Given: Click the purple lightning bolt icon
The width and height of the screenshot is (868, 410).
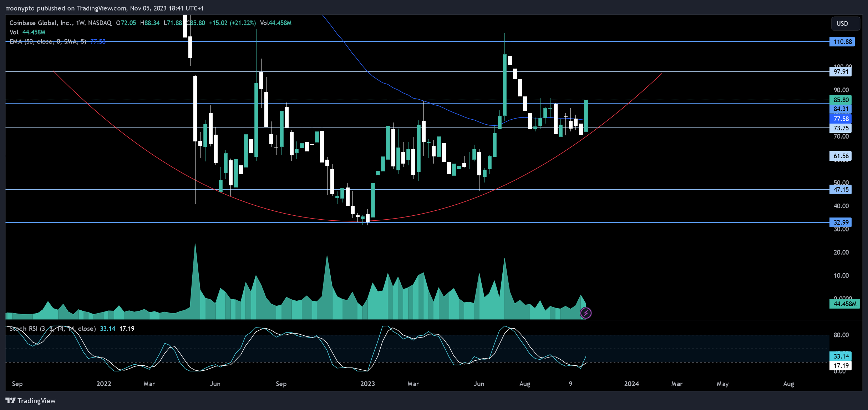Looking at the screenshot, I should coord(586,313).
